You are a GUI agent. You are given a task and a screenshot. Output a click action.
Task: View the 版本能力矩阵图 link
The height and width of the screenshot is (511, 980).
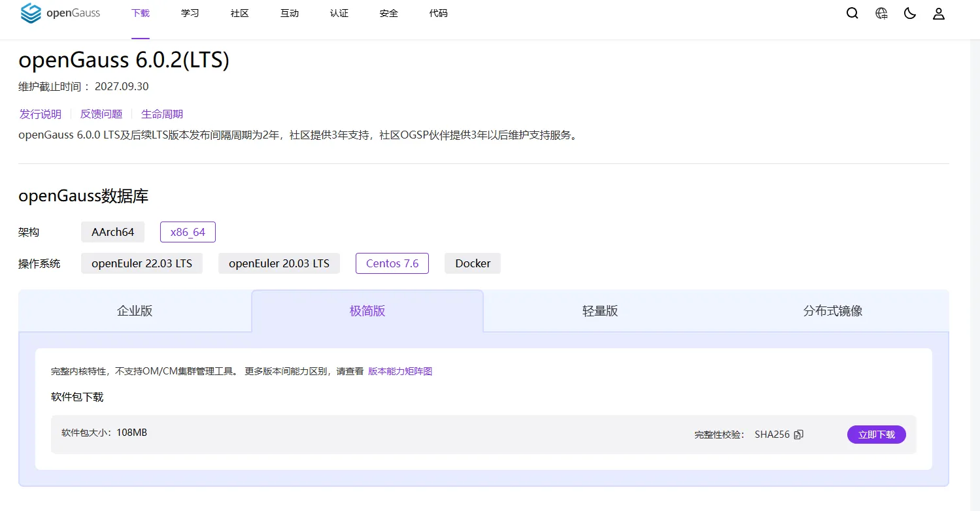[399, 371]
